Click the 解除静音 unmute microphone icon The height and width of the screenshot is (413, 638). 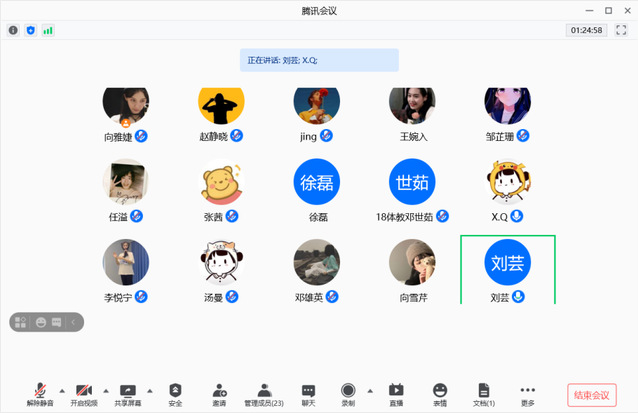41,390
